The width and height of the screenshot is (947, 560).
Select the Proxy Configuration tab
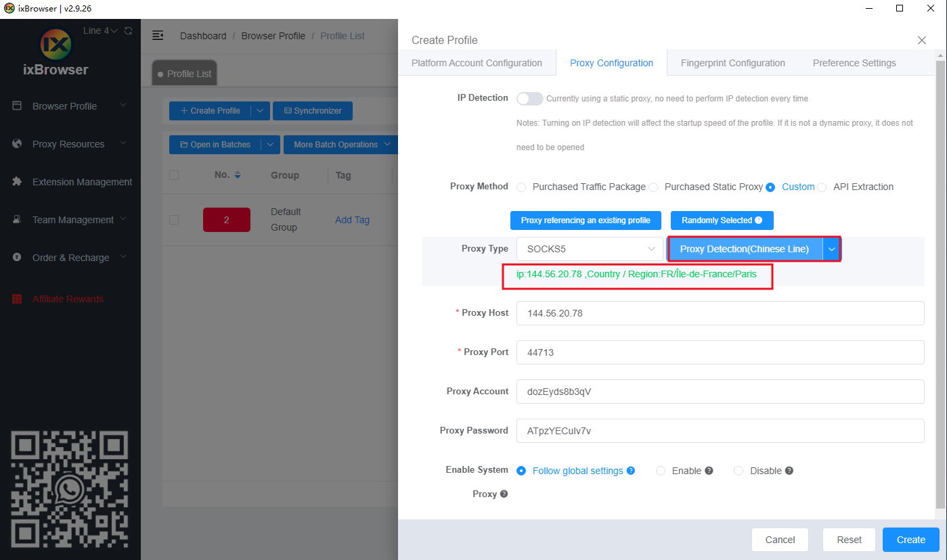click(x=611, y=63)
